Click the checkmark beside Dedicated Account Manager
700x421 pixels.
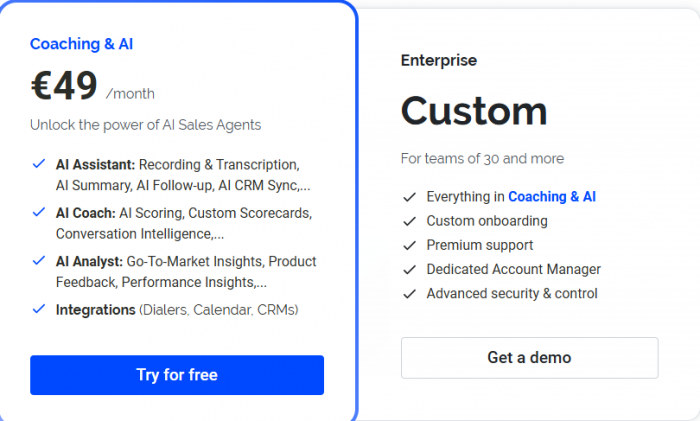(408, 269)
